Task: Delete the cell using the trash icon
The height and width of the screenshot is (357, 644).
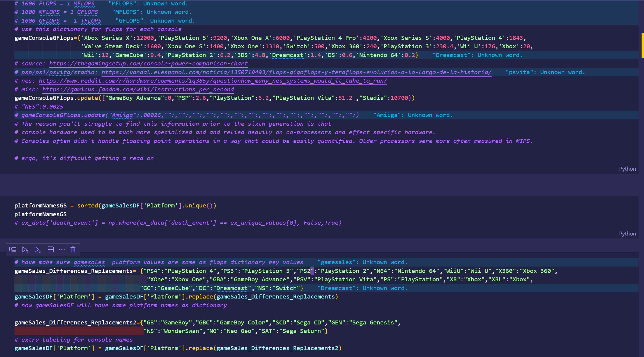Action: [x=73, y=249]
